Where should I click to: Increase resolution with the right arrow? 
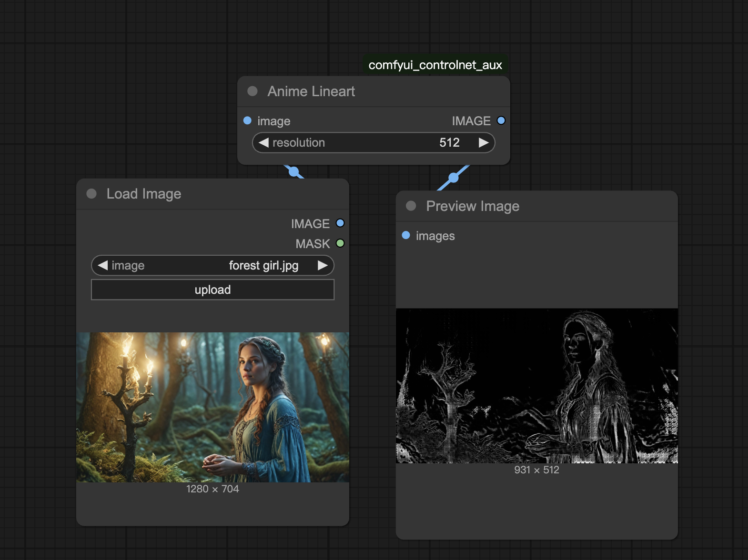click(484, 143)
